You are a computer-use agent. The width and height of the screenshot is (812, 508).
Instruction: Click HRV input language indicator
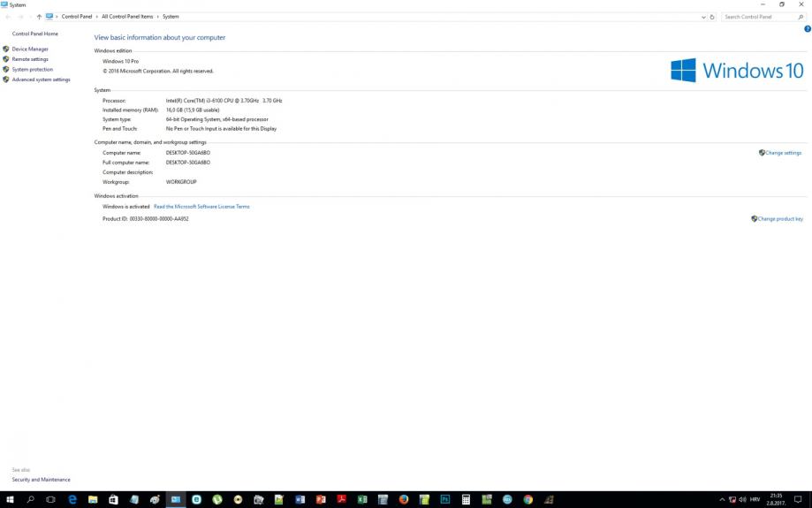(x=755, y=500)
